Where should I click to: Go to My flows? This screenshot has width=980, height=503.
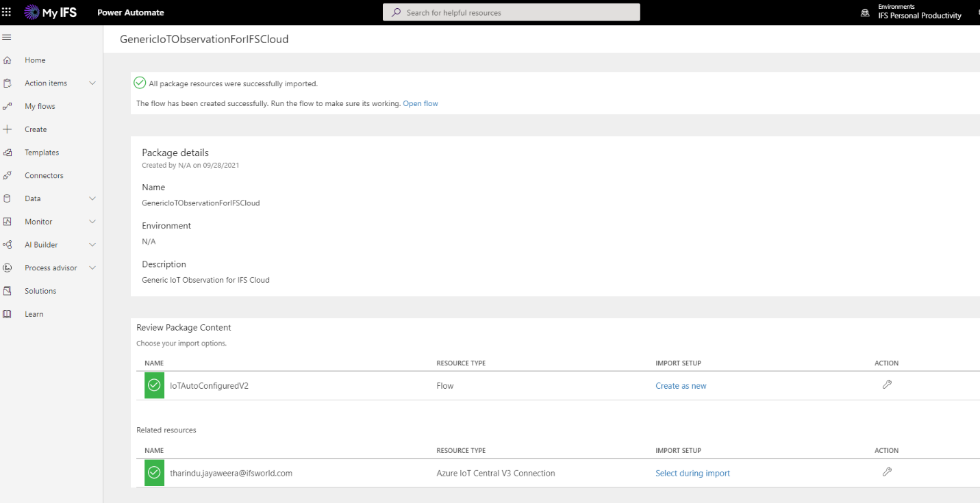40,106
